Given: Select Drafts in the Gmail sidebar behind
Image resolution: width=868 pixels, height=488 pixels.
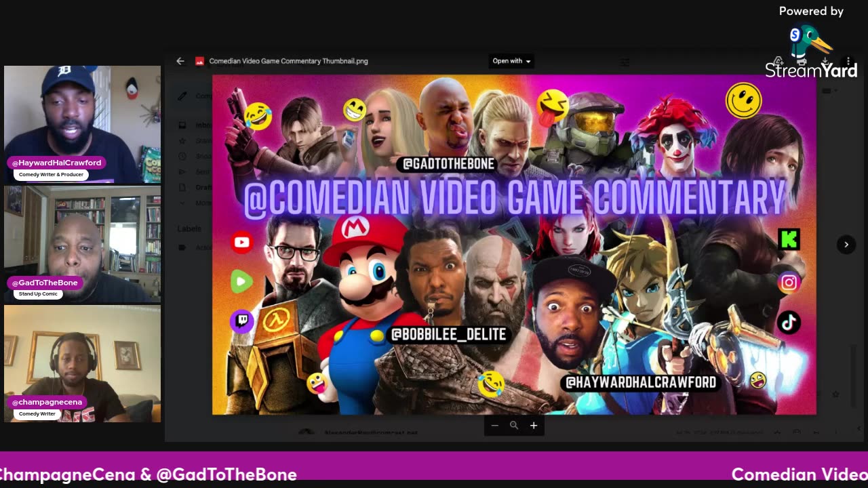Looking at the screenshot, I should click(x=195, y=187).
